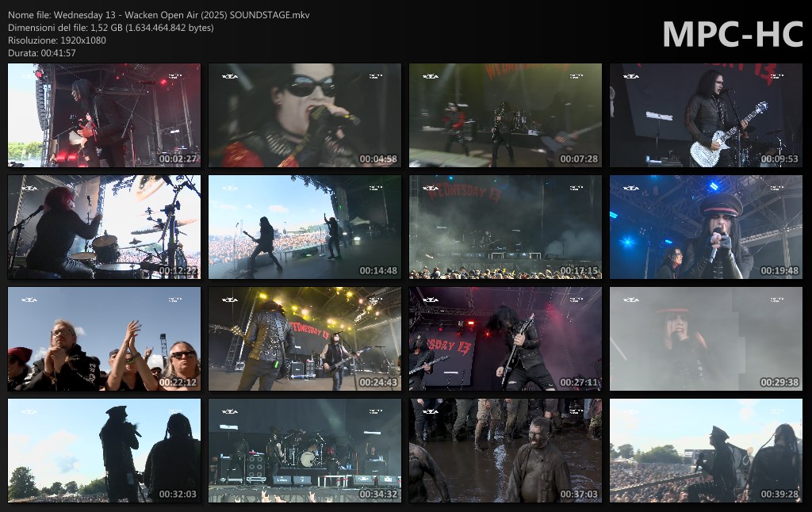
Task: Click the MPC-HC logo in the header
Action: point(732,34)
